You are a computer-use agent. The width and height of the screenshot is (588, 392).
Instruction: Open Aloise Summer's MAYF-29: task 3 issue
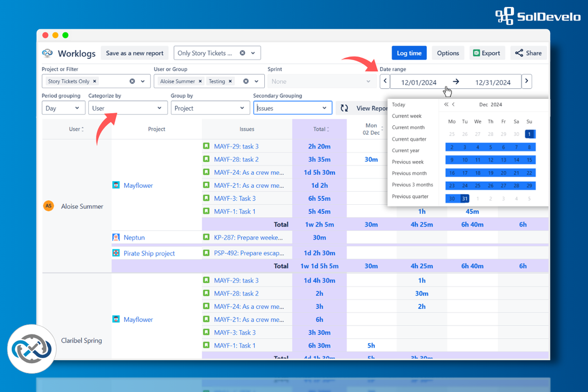(x=236, y=147)
